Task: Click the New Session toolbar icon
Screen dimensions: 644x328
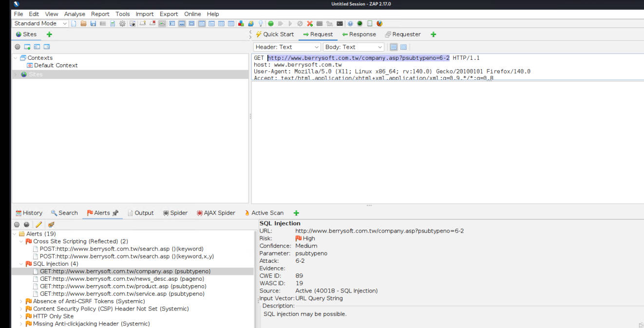Action: click(74, 23)
